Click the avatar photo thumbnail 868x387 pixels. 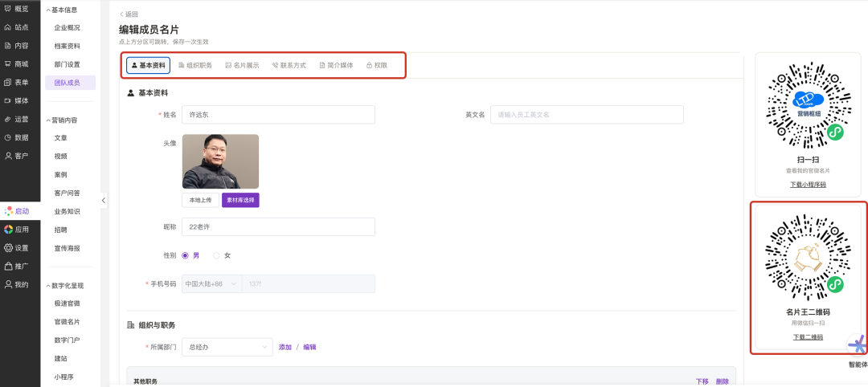click(220, 161)
